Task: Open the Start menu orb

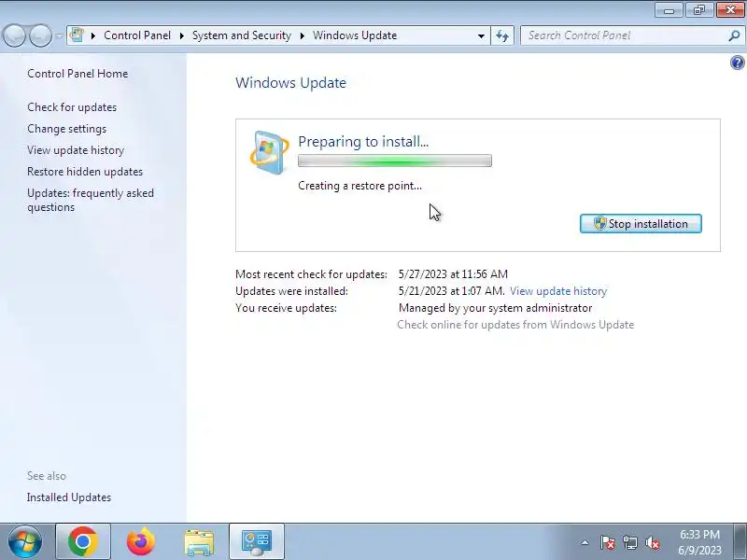Action: (x=25, y=541)
